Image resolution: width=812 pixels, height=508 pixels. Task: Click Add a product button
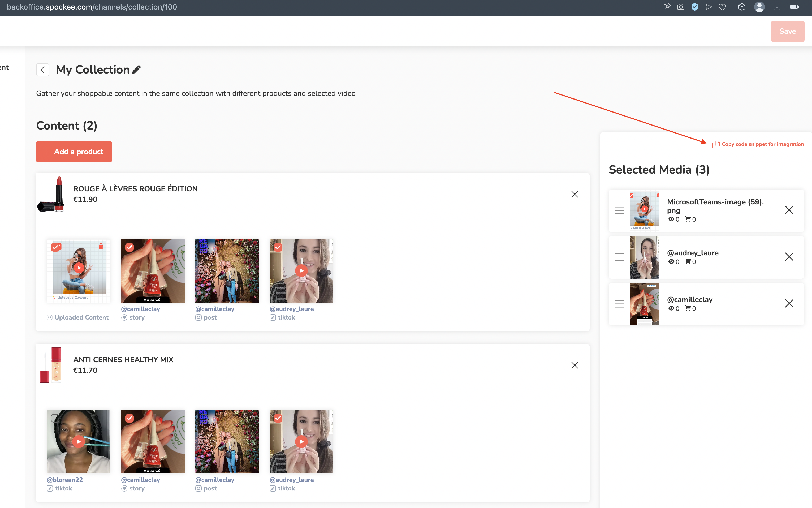74,152
